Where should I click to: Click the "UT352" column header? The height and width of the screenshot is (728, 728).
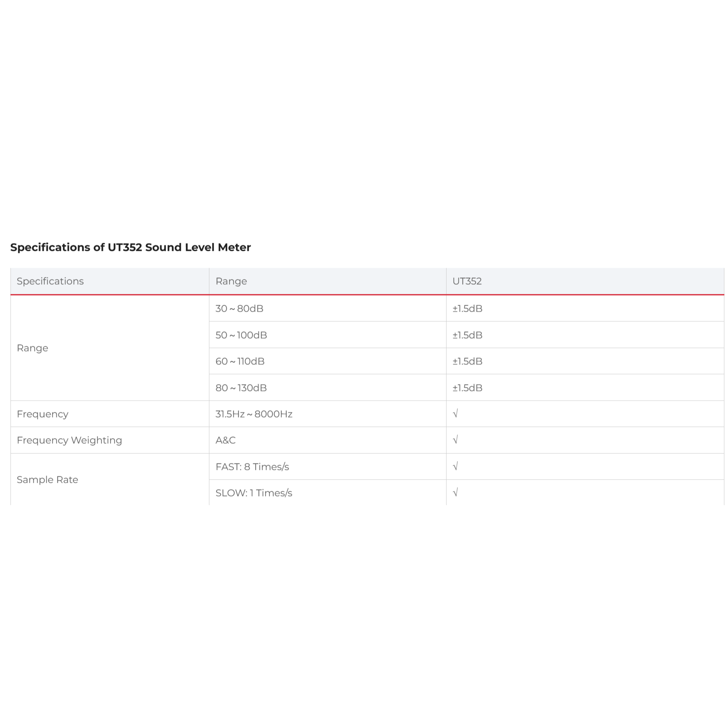(467, 281)
